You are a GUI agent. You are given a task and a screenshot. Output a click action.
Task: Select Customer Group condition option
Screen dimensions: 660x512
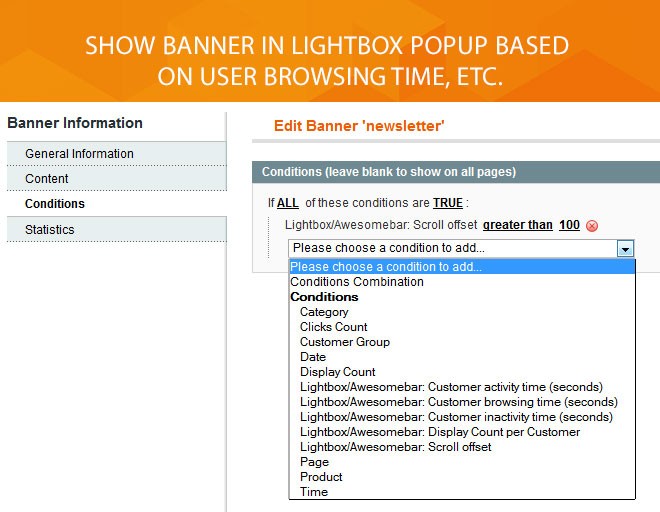345,342
